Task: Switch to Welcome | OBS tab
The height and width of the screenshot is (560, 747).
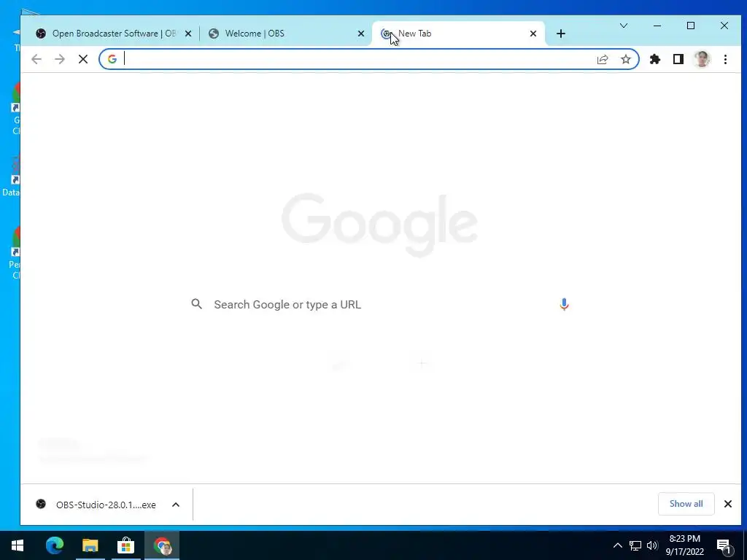Action: pos(285,34)
